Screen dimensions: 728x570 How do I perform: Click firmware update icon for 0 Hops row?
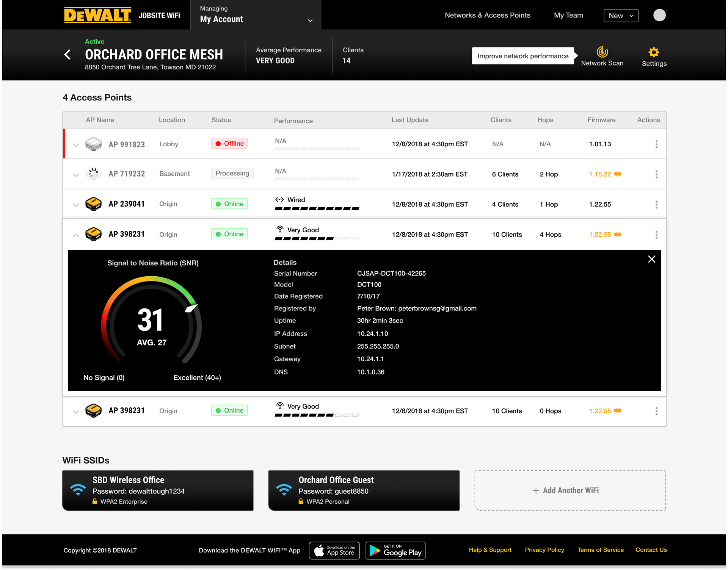[x=617, y=411]
